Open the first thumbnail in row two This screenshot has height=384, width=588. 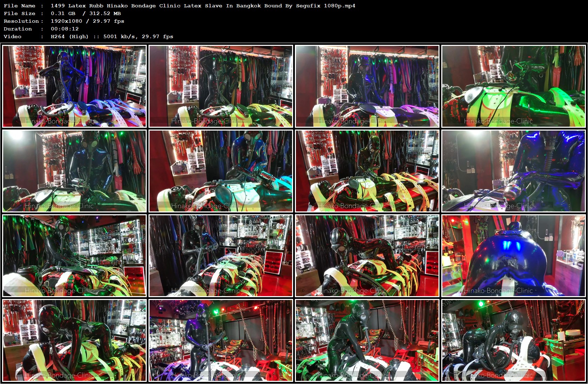point(75,171)
